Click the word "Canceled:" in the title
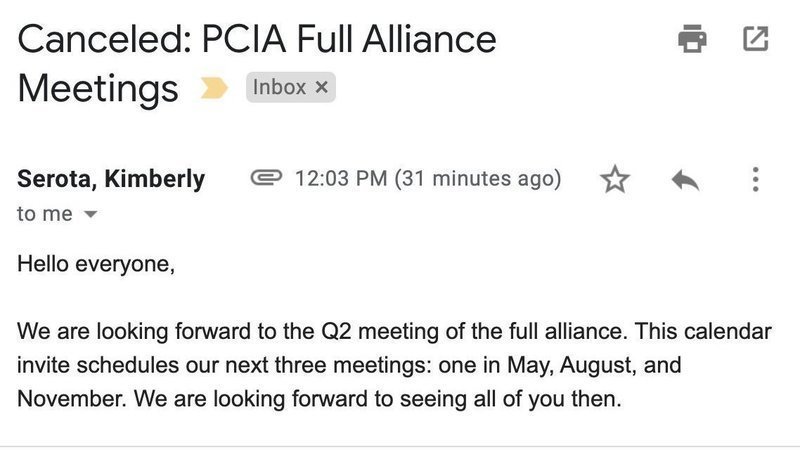This screenshot has width=800, height=450. tap(99, 40)
